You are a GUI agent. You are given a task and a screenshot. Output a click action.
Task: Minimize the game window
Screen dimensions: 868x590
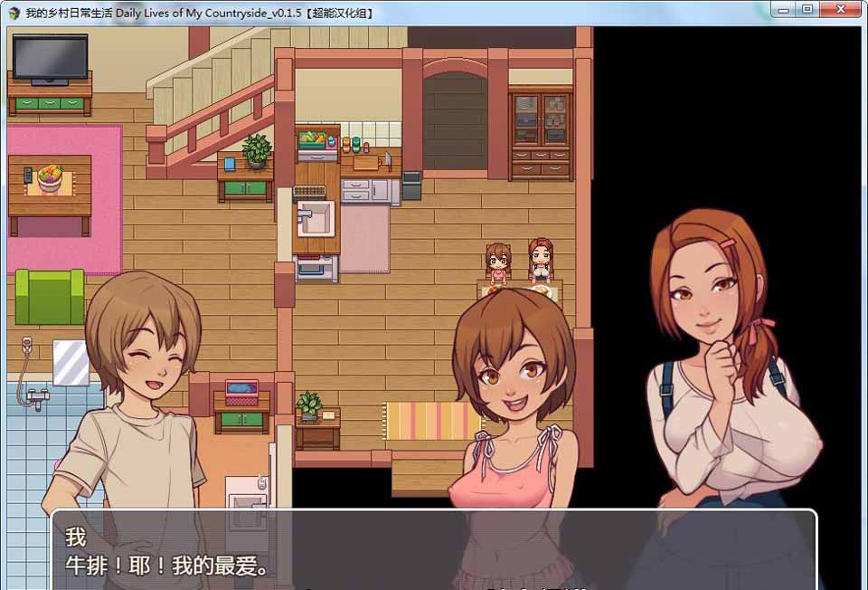click(x=784, y=9)
